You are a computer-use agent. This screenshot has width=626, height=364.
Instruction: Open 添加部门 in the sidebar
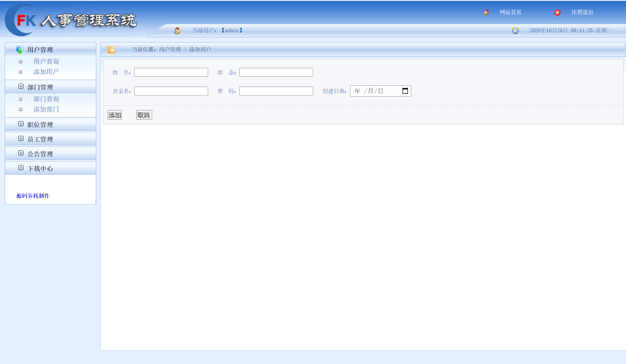46,109
